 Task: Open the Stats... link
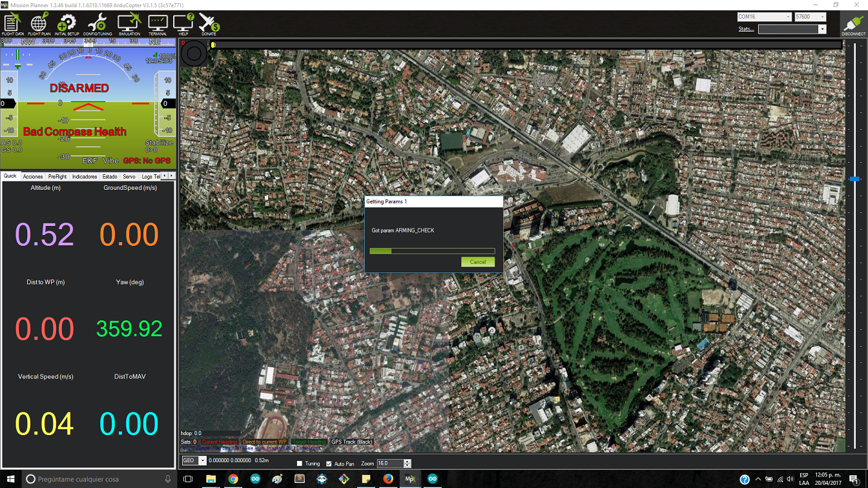(746, 29)
